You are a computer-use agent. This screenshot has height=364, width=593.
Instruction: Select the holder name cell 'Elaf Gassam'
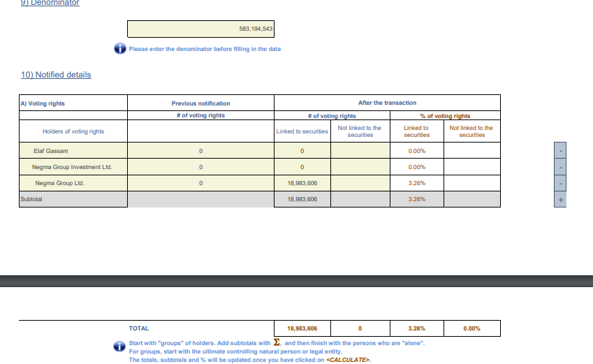[73, 151]
